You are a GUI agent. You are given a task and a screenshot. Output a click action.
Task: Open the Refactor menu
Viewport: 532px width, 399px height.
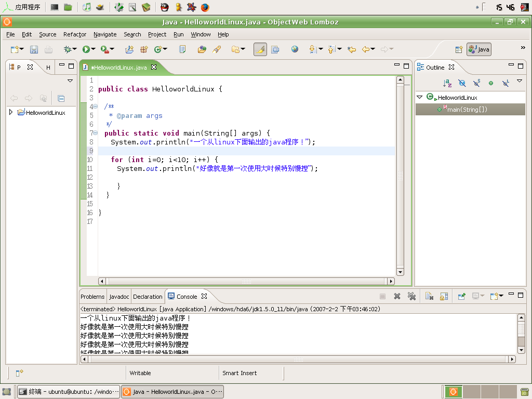(x=75, y=34)
